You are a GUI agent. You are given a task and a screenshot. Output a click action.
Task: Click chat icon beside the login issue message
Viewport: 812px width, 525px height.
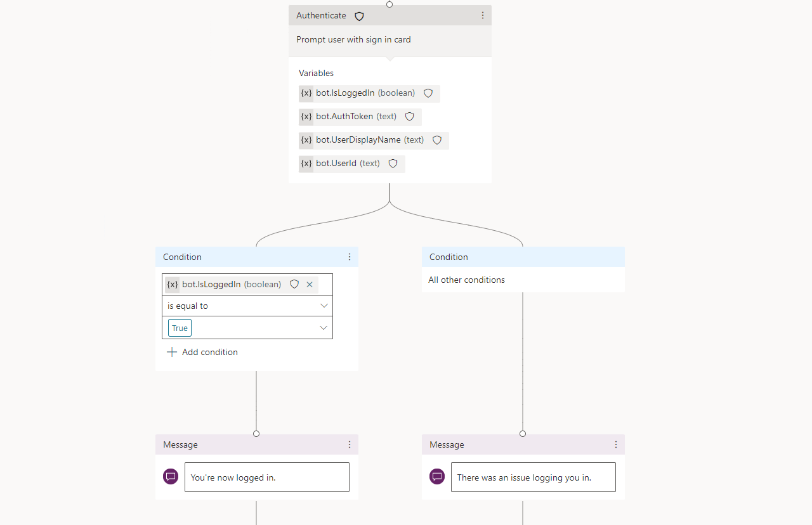(437, 477)
